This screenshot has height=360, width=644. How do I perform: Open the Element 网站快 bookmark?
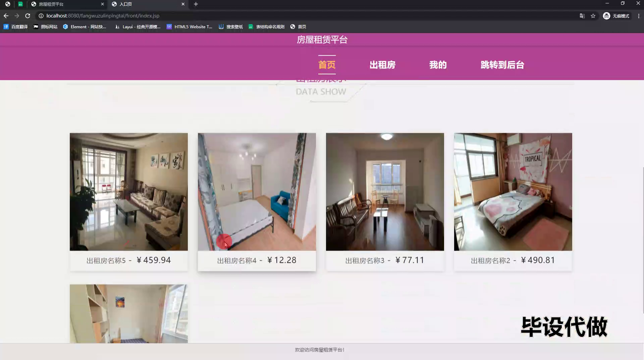coord(85,27)
